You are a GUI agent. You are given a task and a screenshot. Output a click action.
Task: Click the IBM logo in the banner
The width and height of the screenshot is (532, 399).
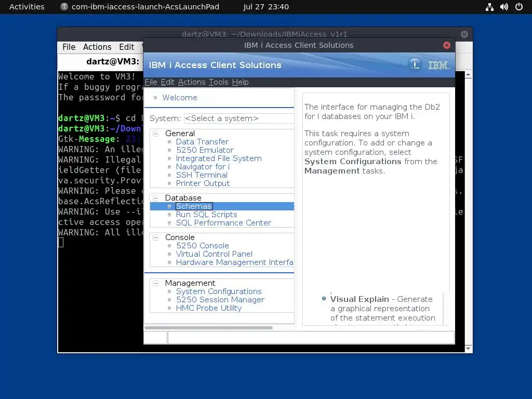[438, 65]
